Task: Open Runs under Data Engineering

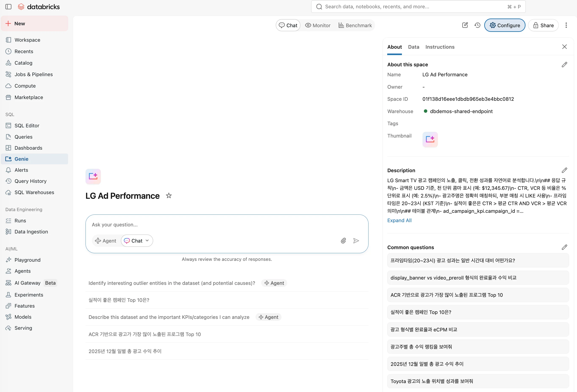Action: point(34,221)
